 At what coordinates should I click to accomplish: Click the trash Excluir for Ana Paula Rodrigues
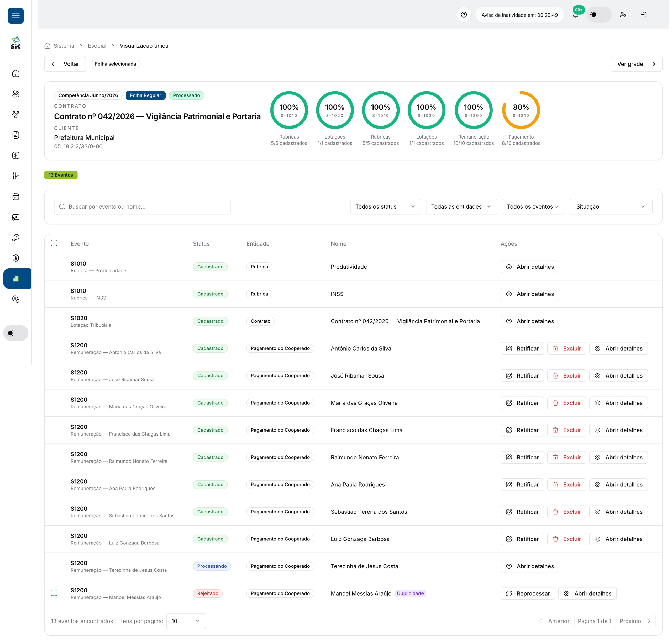[566, 484]
